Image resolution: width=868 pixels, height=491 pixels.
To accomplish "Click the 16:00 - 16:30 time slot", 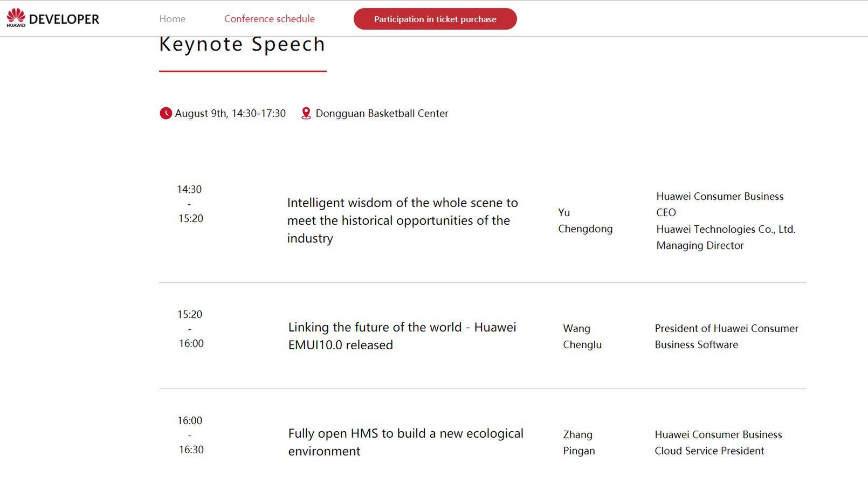I will click(x=190, y=435).
